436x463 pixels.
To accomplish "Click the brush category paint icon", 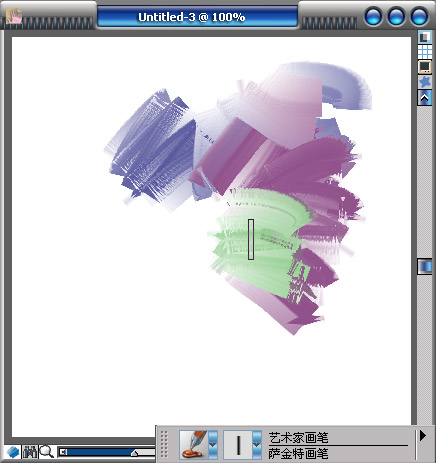I will coord(194,445).
